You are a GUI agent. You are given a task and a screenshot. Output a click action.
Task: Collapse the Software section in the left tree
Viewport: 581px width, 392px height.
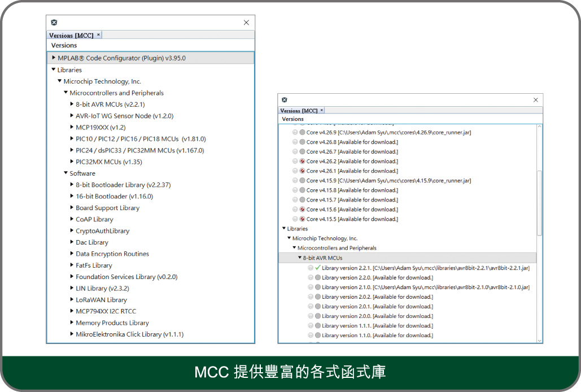tap(65, 173)
